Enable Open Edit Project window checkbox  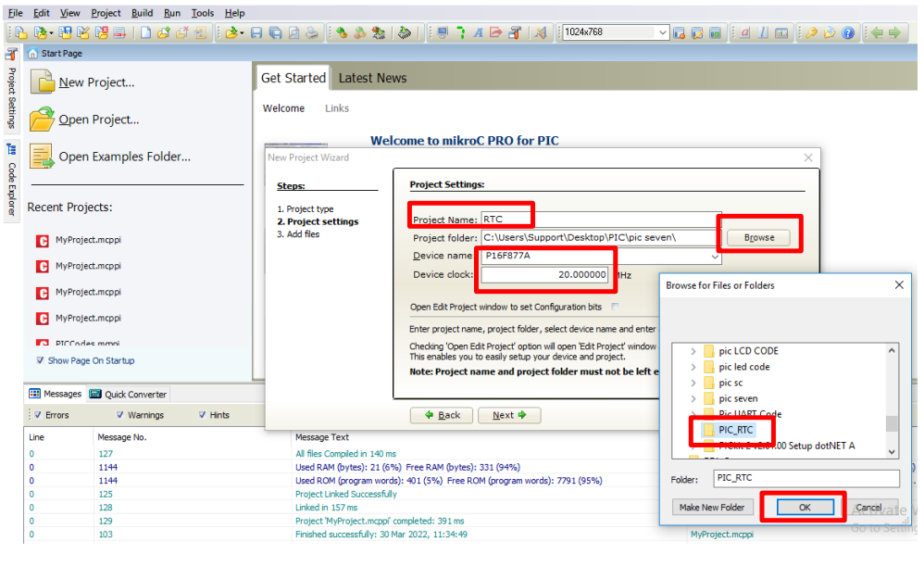click(615, 307)
